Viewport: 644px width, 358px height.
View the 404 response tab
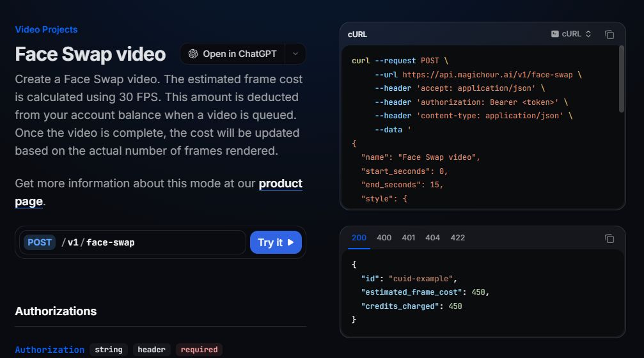point(432,238)
